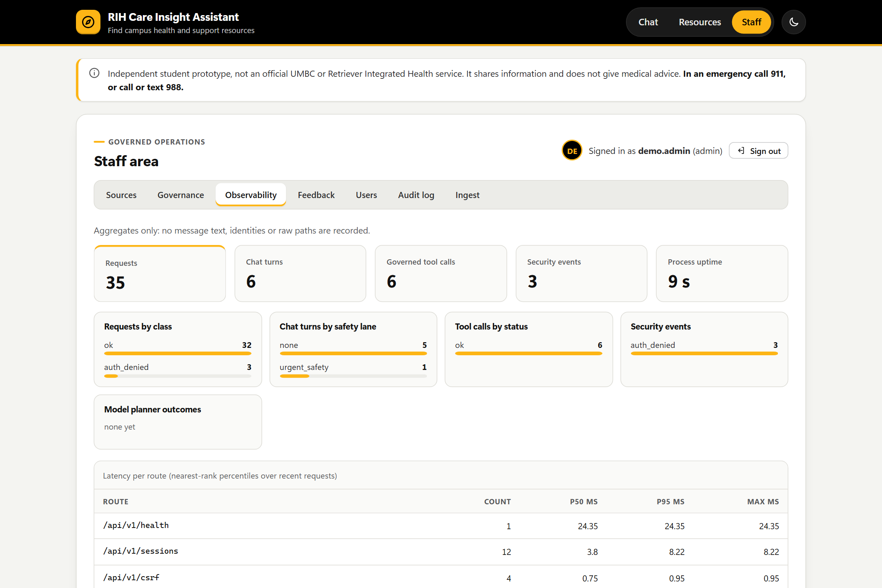The height and width of the screenshot is (588, 882).
Task: Click the demo.admin username text
Action: click(664, 151)
